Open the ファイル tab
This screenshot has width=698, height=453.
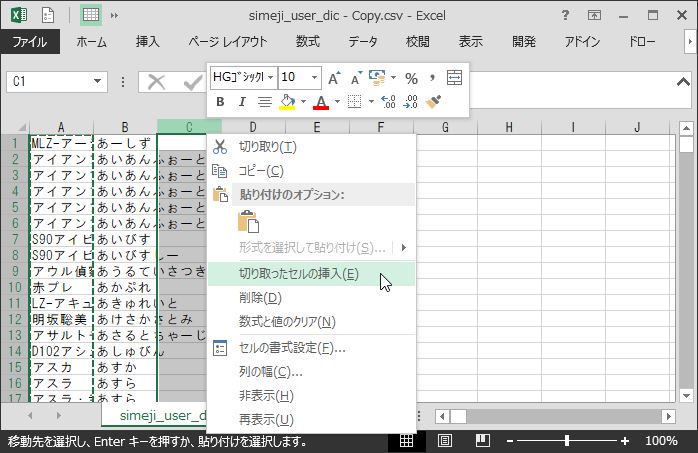[x=30, y=42]
